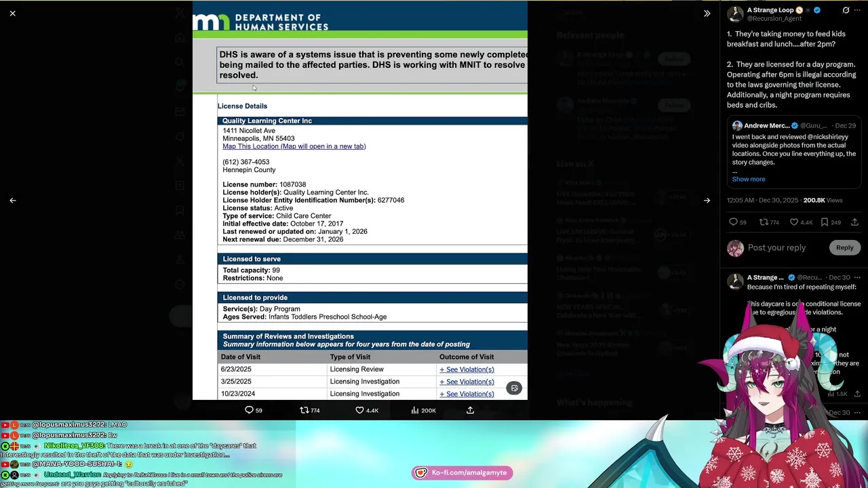The width and height of the screenshot is (868, 488).
Task: Open A Strange Loop's profile avatar
Action: click(735, 14)
